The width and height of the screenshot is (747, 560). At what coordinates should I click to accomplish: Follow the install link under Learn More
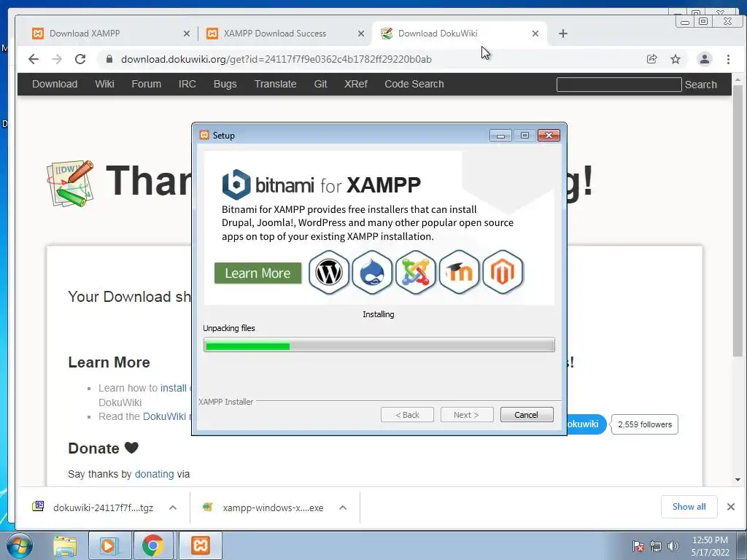pyautogui.click(x=174, y=388)
